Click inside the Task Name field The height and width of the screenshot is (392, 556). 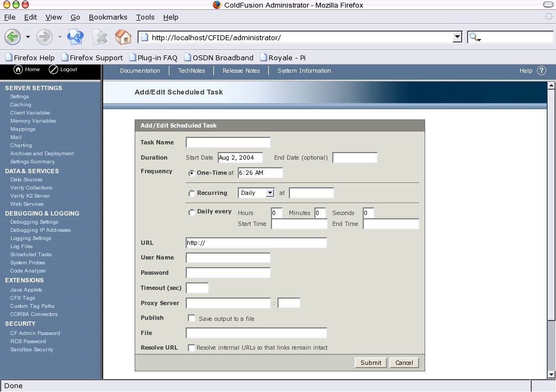(x=228, y=143)
